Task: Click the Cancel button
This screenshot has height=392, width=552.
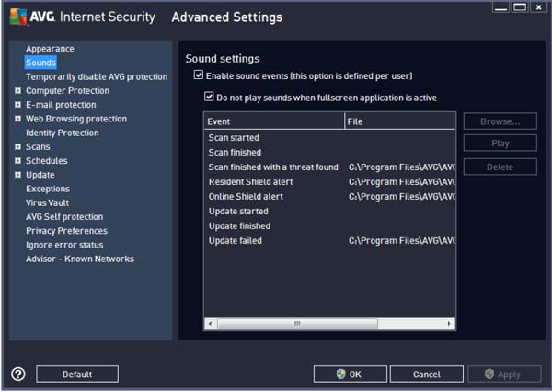Action: point(426,375)
